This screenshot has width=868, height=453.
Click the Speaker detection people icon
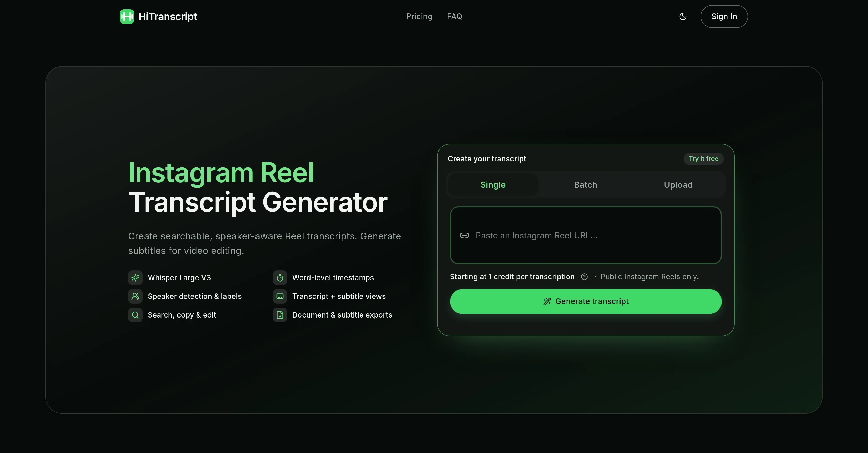pyautogui.click(x=135, y=296)
